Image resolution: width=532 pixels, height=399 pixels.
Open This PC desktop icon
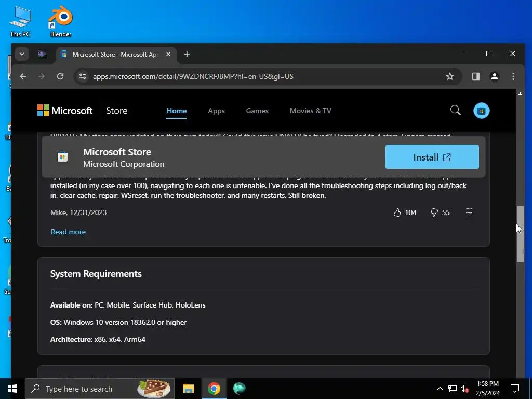coord(20,21)
